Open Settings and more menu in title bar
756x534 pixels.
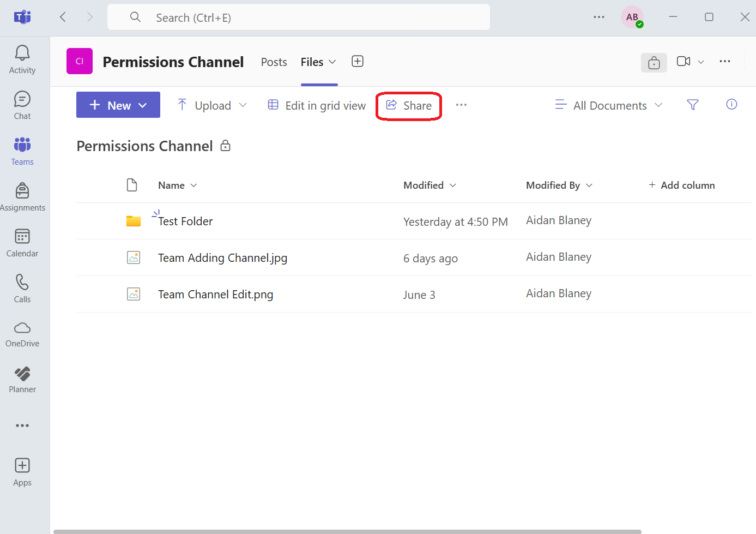point(599,17)
